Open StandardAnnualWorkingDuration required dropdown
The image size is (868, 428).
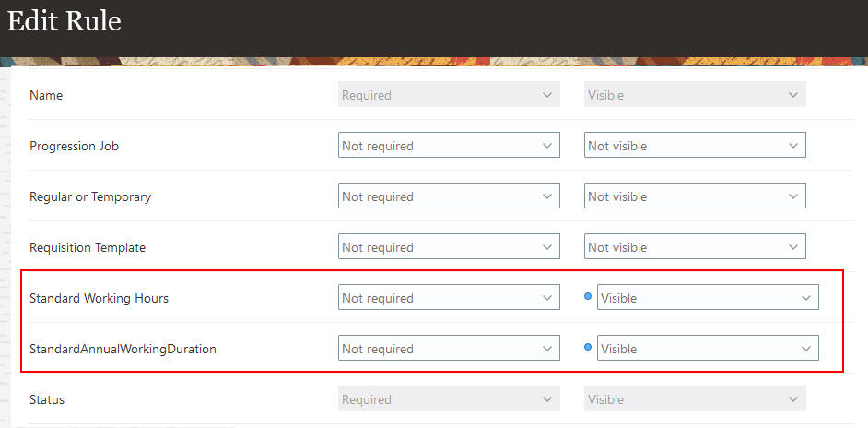pos(449,349)
